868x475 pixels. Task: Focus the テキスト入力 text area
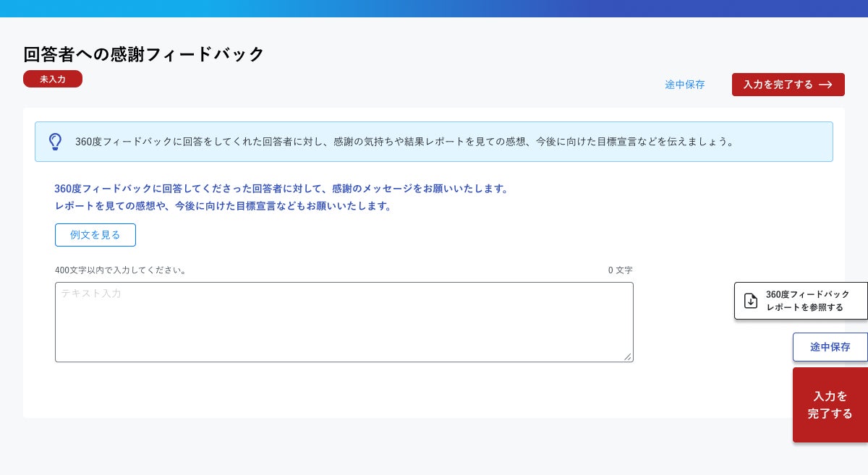coord(344,322)
